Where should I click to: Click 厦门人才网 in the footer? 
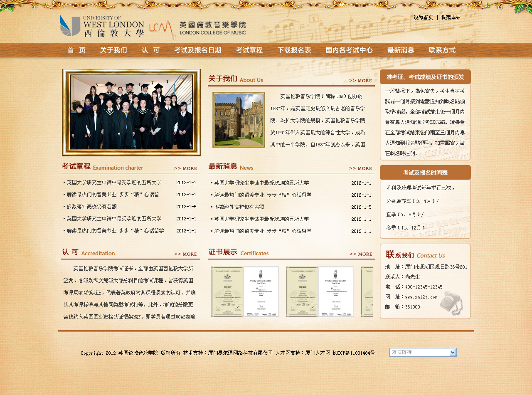pyautogui.click(x=318, y=353)
